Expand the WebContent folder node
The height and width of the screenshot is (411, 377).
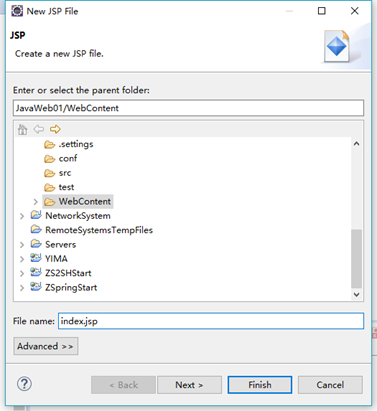click(x=36, y=202)
